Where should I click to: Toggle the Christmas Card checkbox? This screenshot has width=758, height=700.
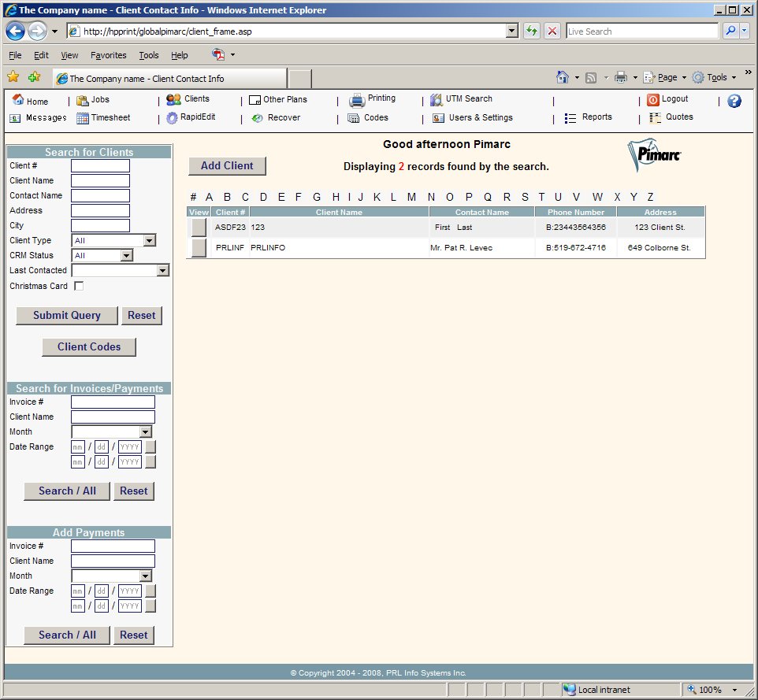(79, 286)
